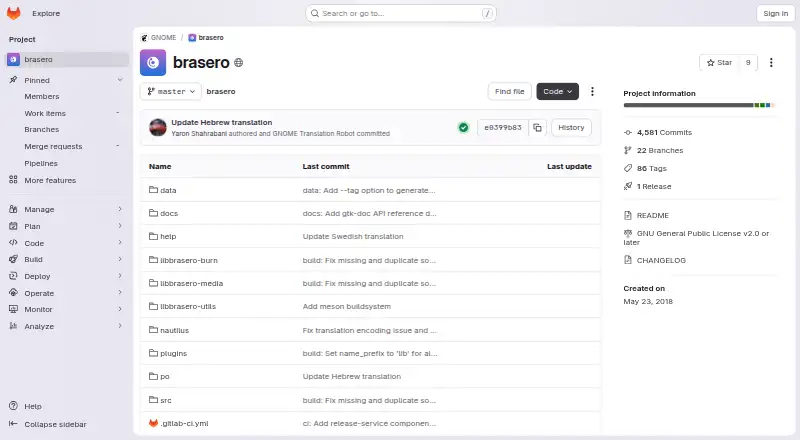Screen dimensions: 800x440
Task: Click the Code brackets icon in sidebar
Action: coord(13,242)
